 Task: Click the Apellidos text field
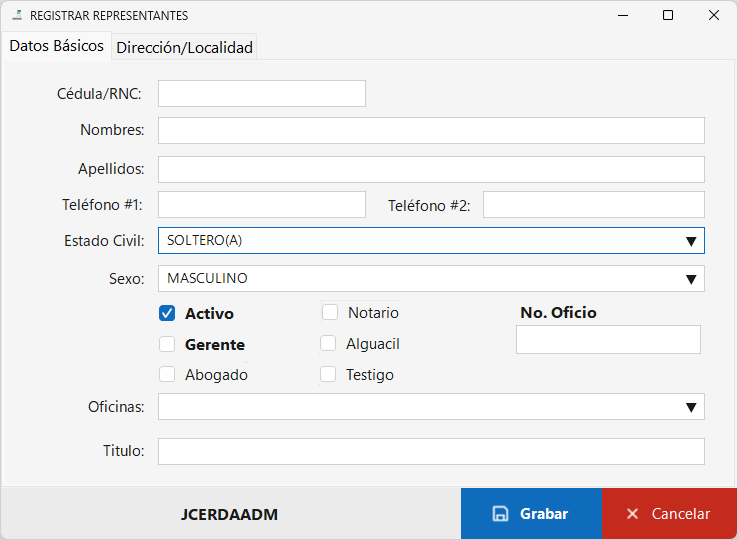tap(431, 169)
